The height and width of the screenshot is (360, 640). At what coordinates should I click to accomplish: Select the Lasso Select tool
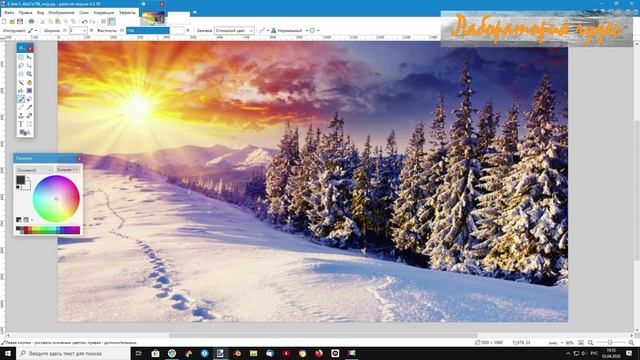21,65
